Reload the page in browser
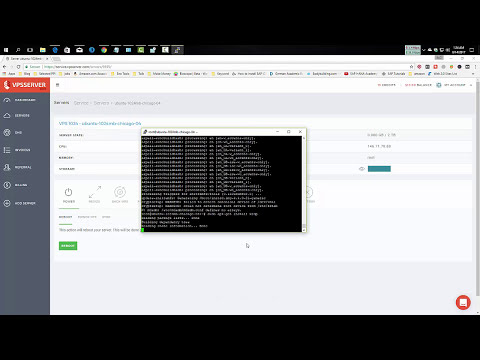480x360 pixels. click(x=18, y=67)
